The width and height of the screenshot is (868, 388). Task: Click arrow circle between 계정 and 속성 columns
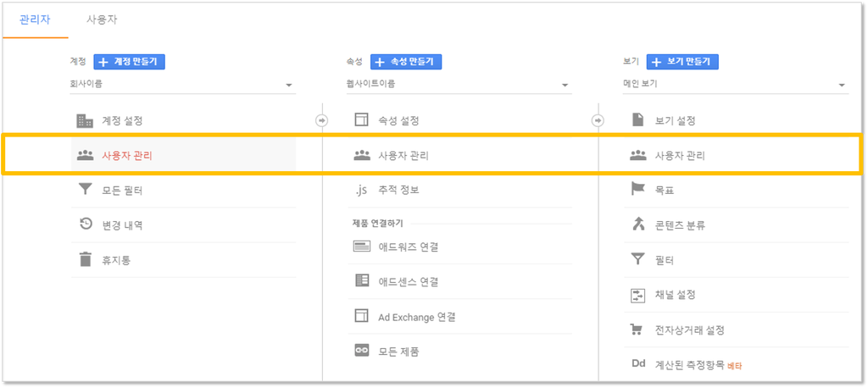click(321, 120)
